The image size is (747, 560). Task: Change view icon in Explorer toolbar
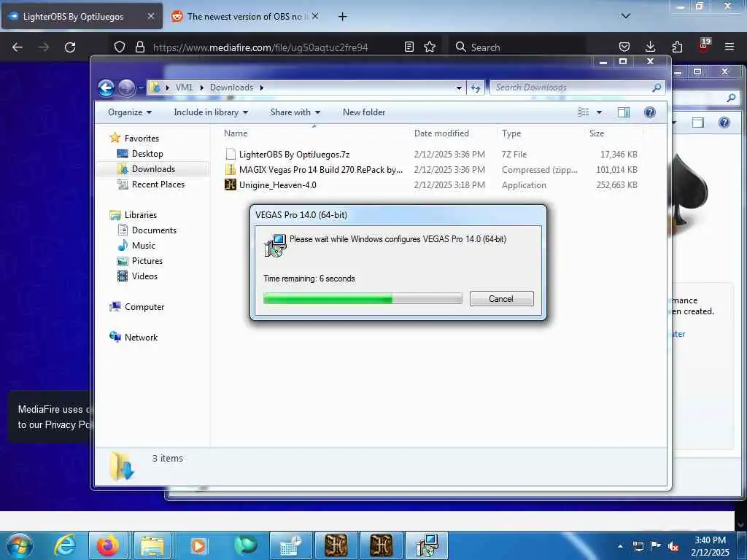click(584, 112)
